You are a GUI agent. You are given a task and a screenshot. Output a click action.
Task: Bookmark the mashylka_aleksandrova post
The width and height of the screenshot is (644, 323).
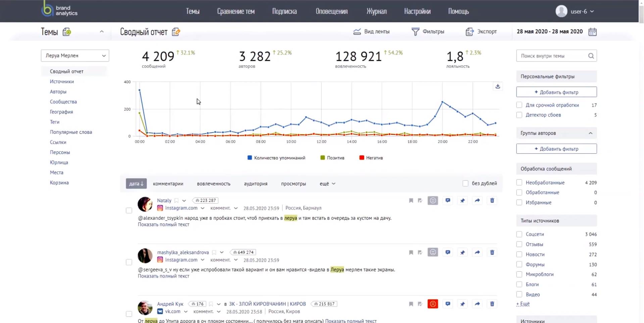(411, 253)
